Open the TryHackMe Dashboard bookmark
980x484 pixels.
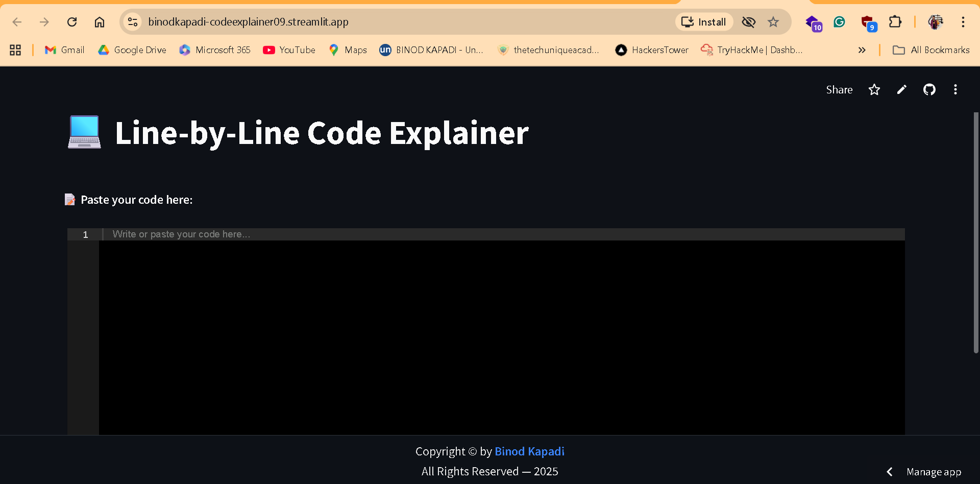point(751,50)
